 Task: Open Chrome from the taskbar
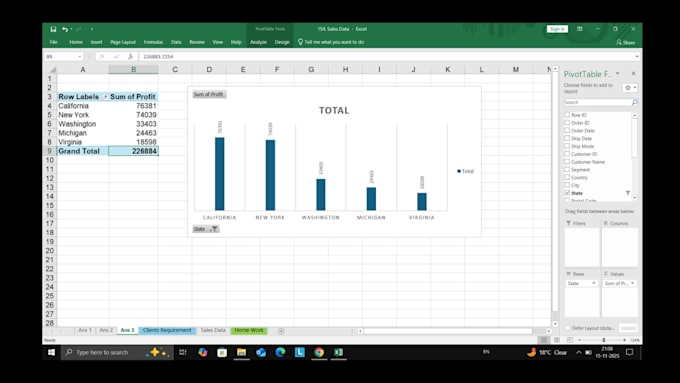click(319, 352)
